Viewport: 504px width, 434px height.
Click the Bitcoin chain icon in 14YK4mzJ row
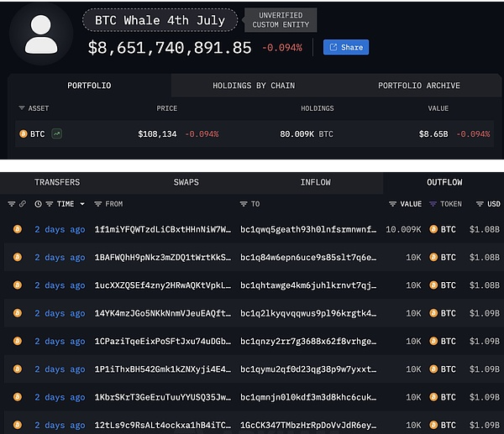[18, 313]
